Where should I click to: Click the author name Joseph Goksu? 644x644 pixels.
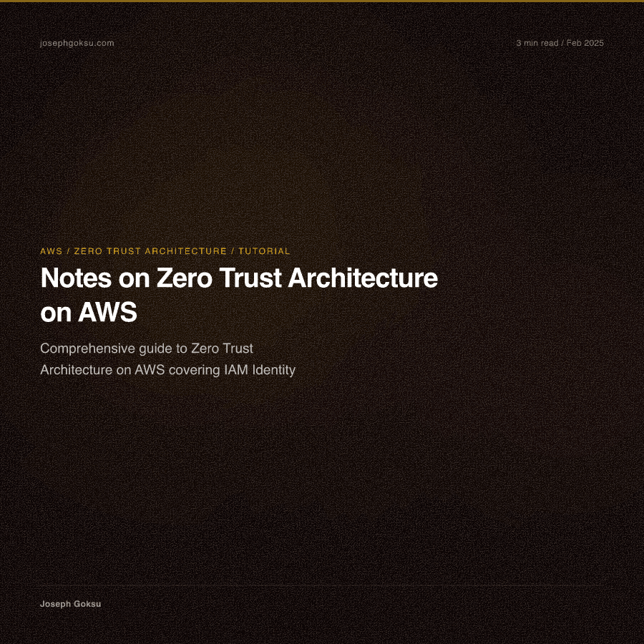[x=70, y=604]
